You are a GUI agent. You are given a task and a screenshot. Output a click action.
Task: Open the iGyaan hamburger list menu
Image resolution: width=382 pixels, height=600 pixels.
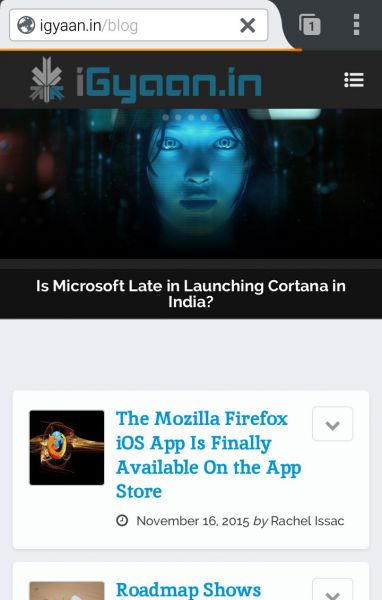(354, 80)
